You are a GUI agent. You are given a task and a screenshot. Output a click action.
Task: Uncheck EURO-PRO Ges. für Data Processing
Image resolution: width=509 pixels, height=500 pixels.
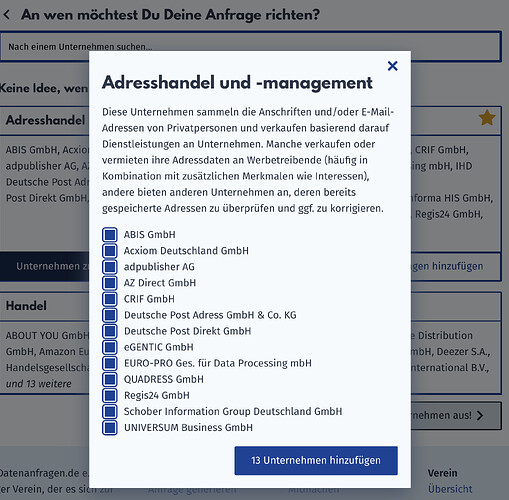pyautogui.click(x=110, y=363)
